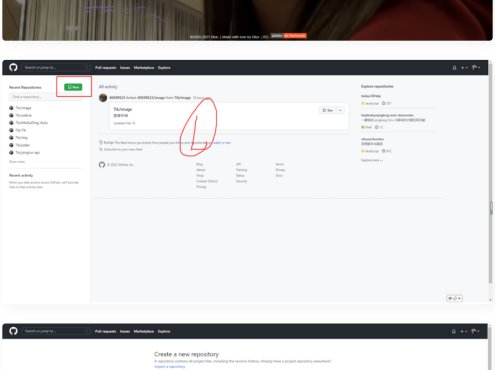This screenshot has width=495, height=370.
Task: Open Explore in the Create repository page header
Action: [x=164, y=331]
